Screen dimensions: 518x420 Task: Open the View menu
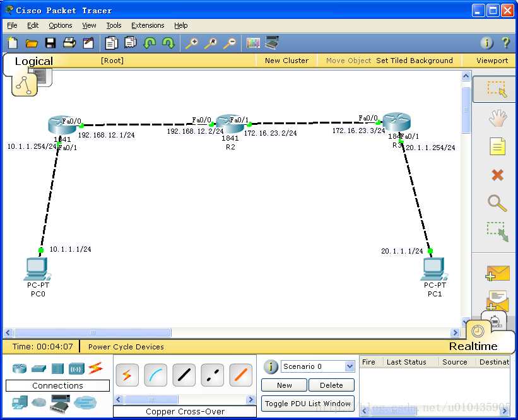89,25
